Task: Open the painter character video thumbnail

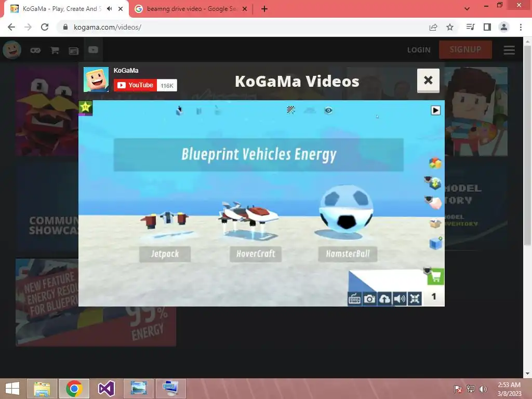Action: [x=476, y=111]
